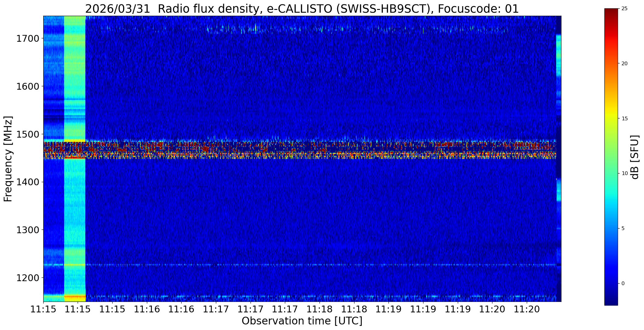Image resolution: width=644 pixels, height=330 pixels.
Task: Select the "Frequency [MHz]" axis label
Action: pyautogui.click(x=8, y=159)
